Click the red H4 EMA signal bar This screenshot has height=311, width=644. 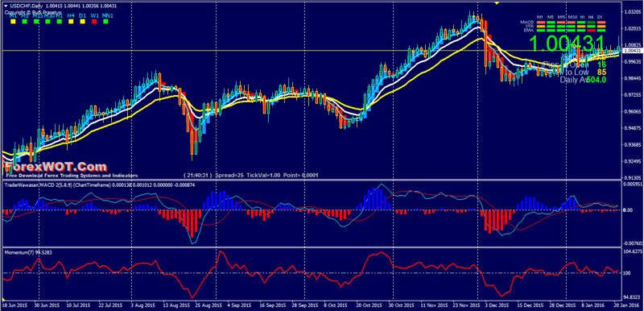click(x=592, y=31)
